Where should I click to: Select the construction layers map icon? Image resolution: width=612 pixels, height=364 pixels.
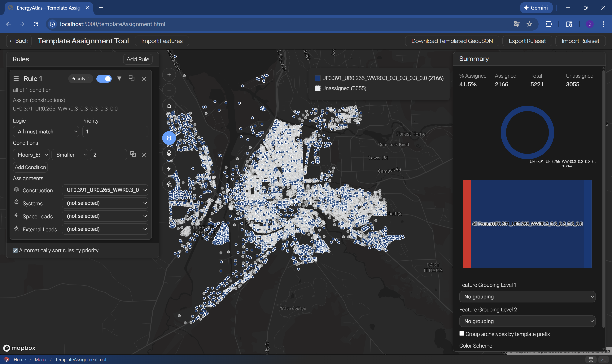pyautogui.click(x=169, y=138)
